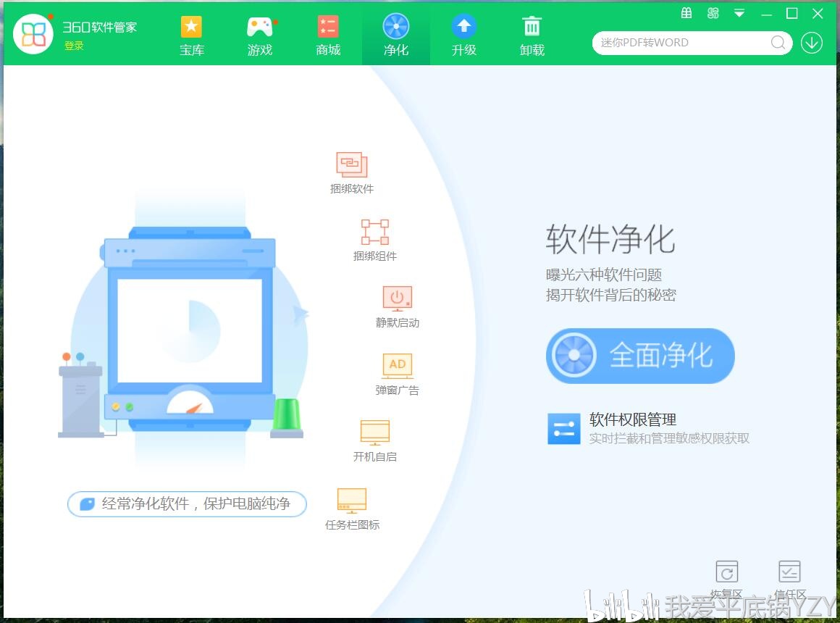The image size is (840, 623).
Task: Click the 经常净化软件，保护电脑纯净 tip banner
Action: [187, 504]
